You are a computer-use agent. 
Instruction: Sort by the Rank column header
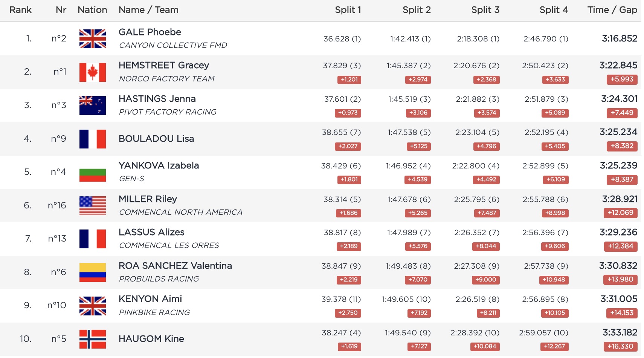click(20, 10)
